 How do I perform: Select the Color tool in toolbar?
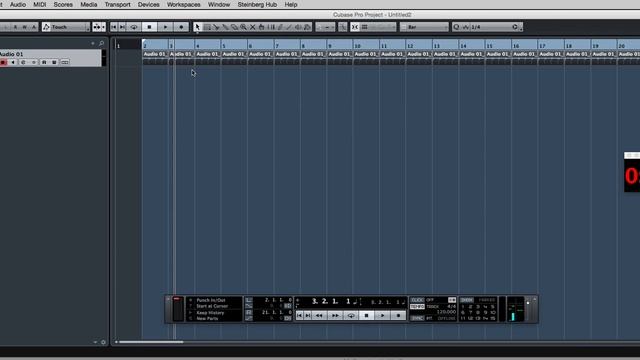[307, 27]
